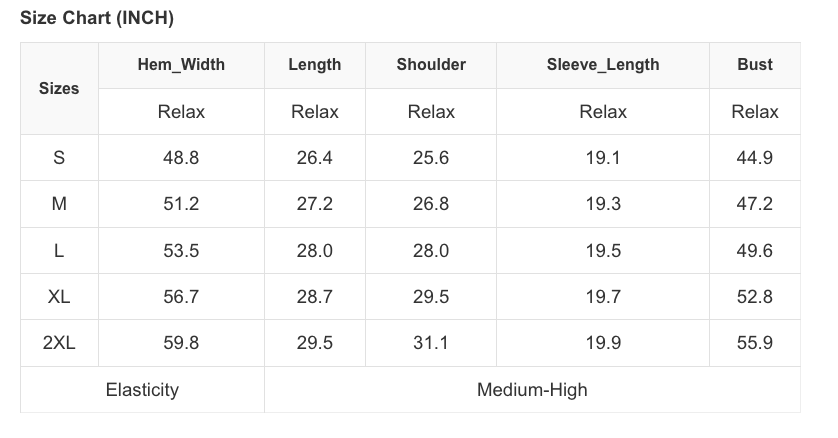
Task: Select the M size row label
Action: [59, 204]
